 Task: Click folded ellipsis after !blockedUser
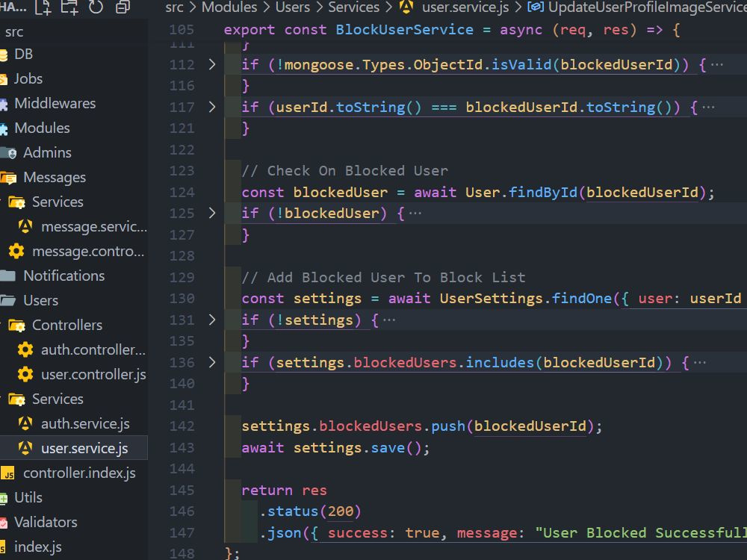(415, 214)
